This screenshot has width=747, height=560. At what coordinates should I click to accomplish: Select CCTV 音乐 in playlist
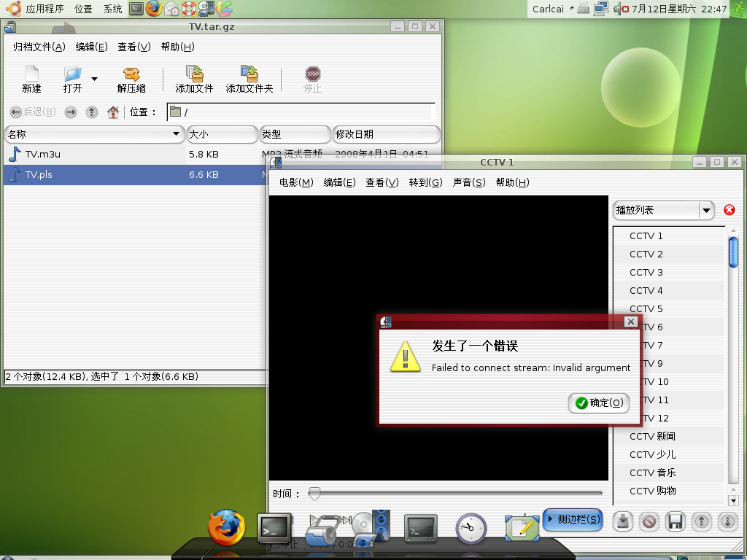coord(669,472)
